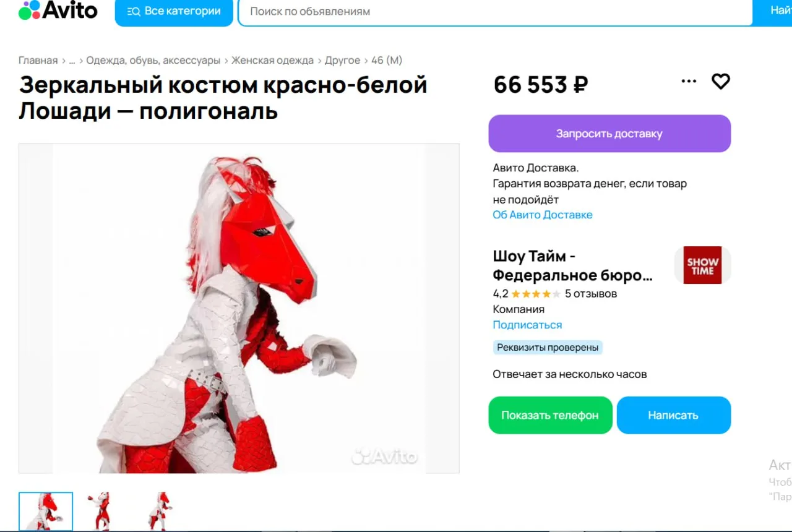
Task: Click Написать message button
Action: 673,415
